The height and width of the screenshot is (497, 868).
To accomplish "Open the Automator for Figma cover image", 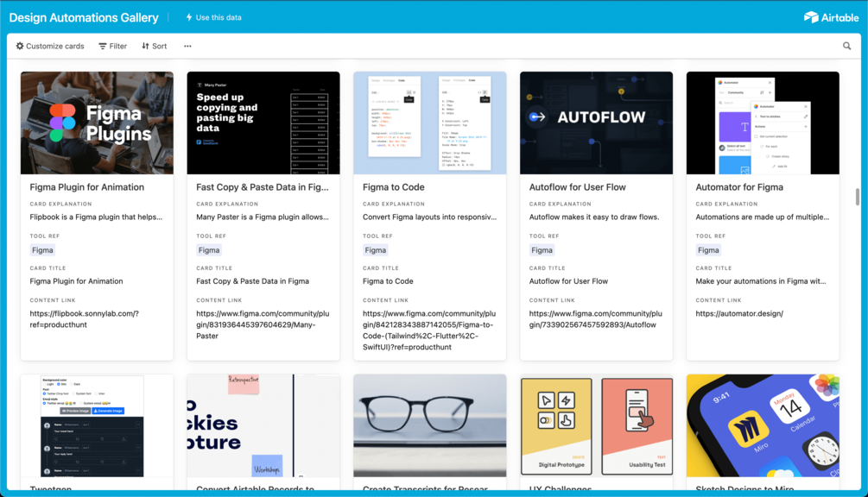I will (x=763, y=123).
